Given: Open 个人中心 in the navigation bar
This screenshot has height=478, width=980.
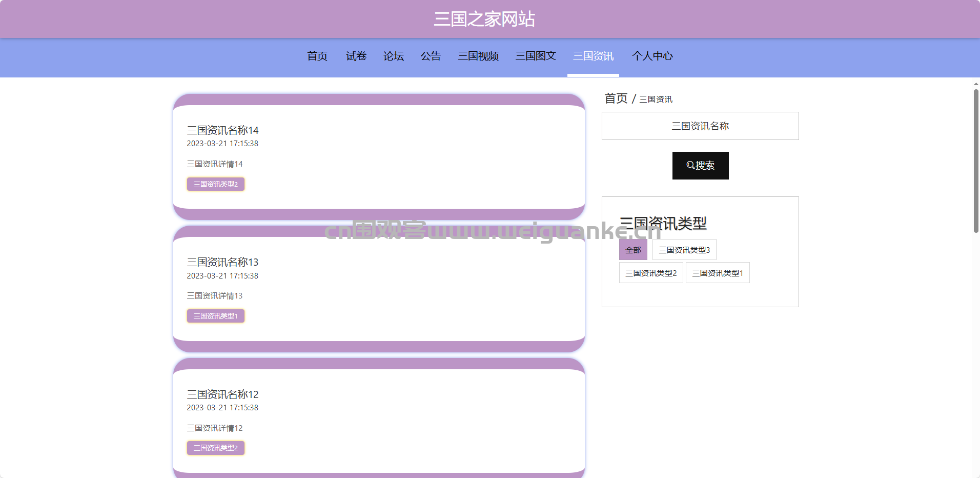Looking at the screenshot, I should [652, 56].
